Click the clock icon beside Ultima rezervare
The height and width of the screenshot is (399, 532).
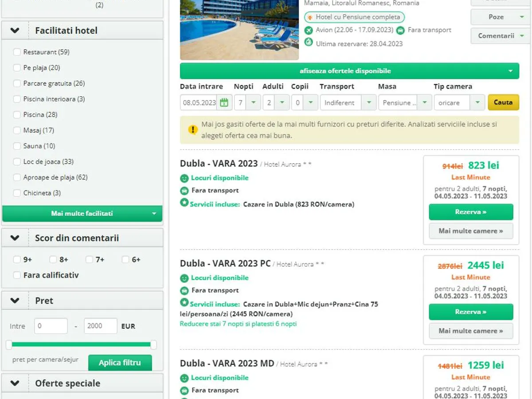click(x=309, y=43)
